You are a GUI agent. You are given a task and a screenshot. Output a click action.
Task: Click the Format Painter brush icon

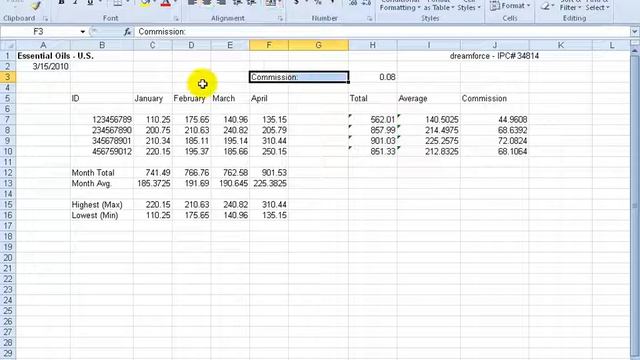click(x=37, y=5)
